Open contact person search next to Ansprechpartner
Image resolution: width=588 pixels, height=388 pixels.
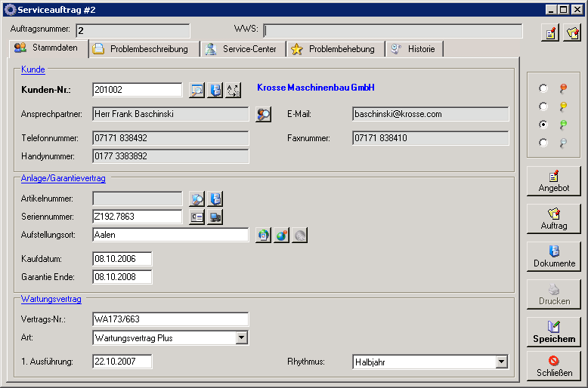point(263,115)
